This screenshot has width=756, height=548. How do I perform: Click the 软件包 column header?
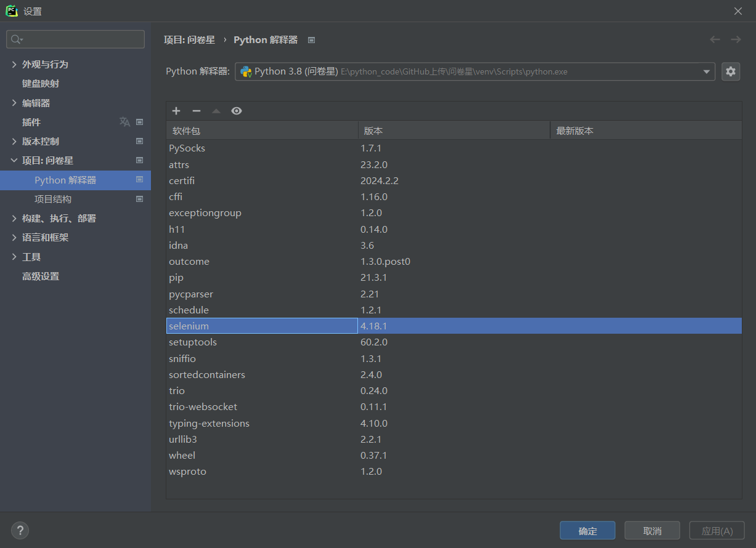(262, 131)
